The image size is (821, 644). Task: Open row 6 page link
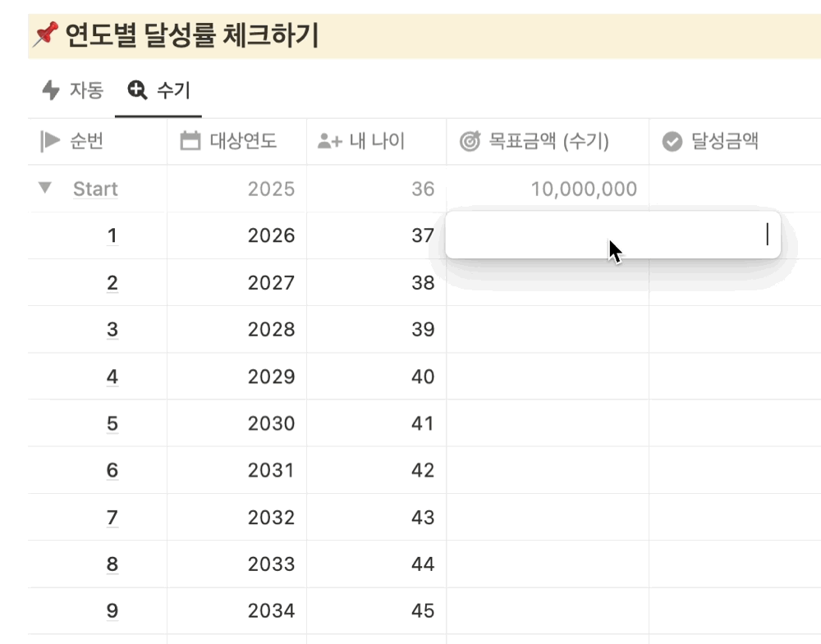tap(112, 470)
